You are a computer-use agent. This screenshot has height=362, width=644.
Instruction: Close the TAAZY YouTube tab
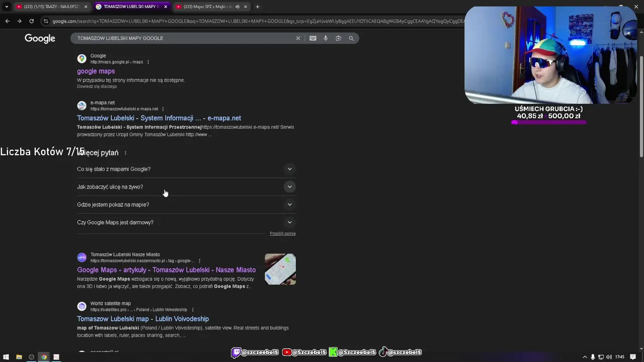coord(86,7)
